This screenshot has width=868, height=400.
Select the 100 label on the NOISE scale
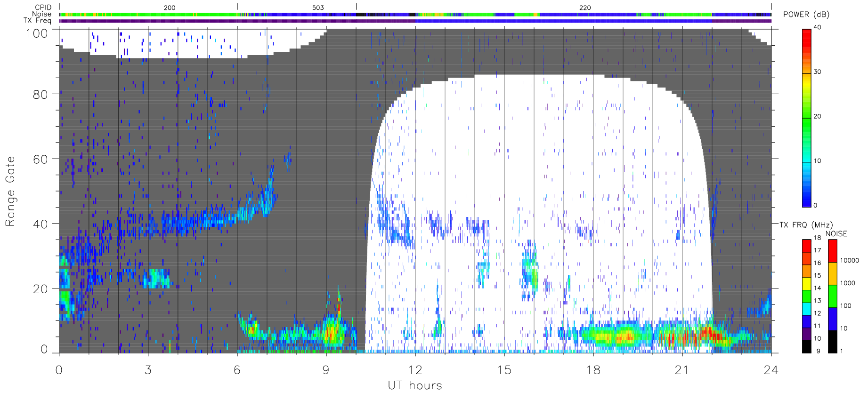(846, 305)
